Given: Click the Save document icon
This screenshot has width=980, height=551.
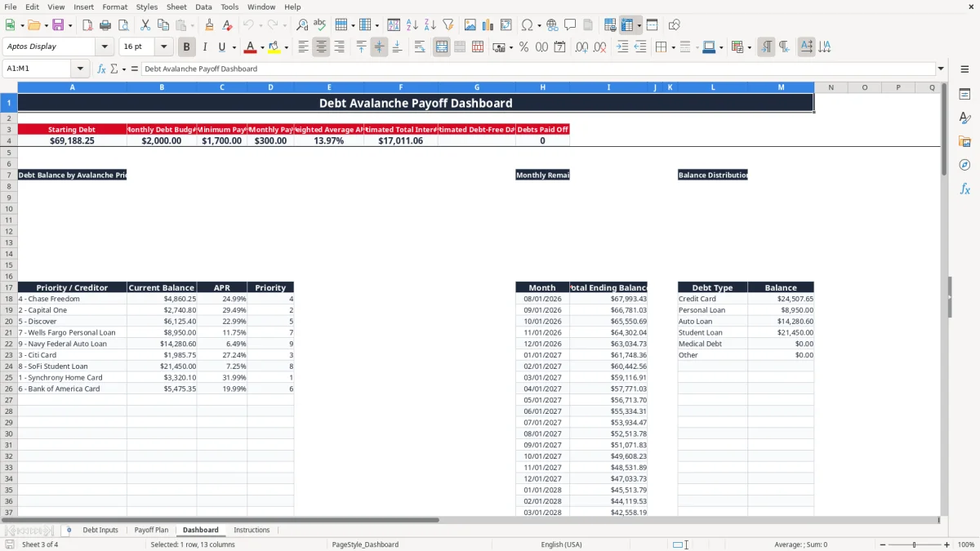Looking at the screenshot, I should [58, 25].
